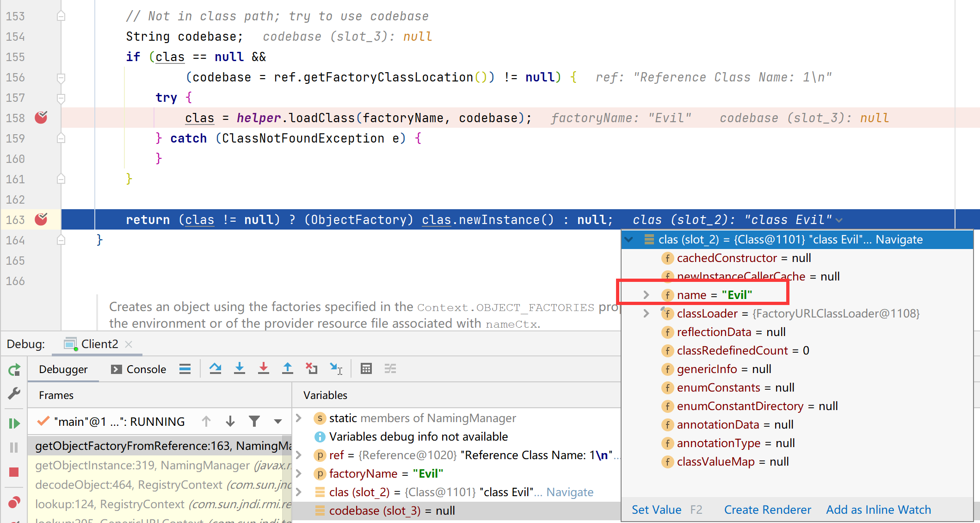Image resolution: width=980 pixels, height=523 pixels.
Task: Select frame lookup:124 RegistryContext
Action: (160, 504)
